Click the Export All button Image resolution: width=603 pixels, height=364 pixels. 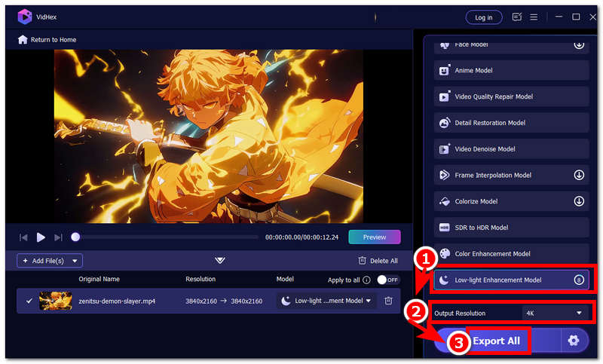coord(496,341)
